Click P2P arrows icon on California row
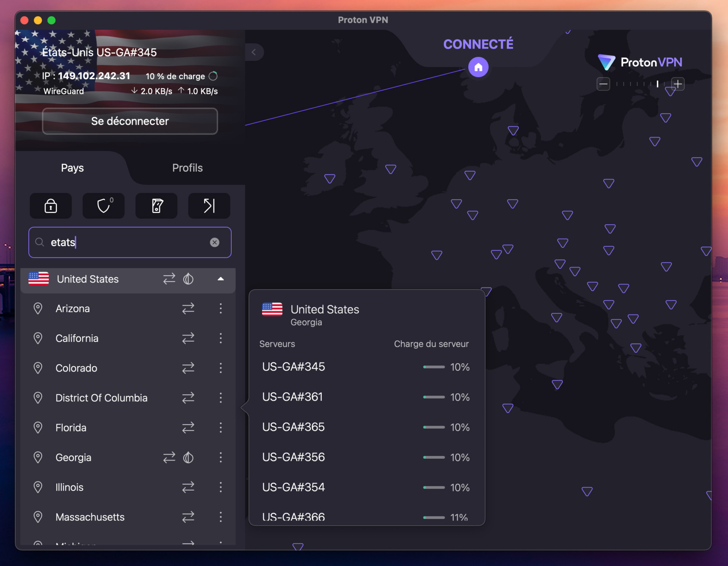 (188, 338)
